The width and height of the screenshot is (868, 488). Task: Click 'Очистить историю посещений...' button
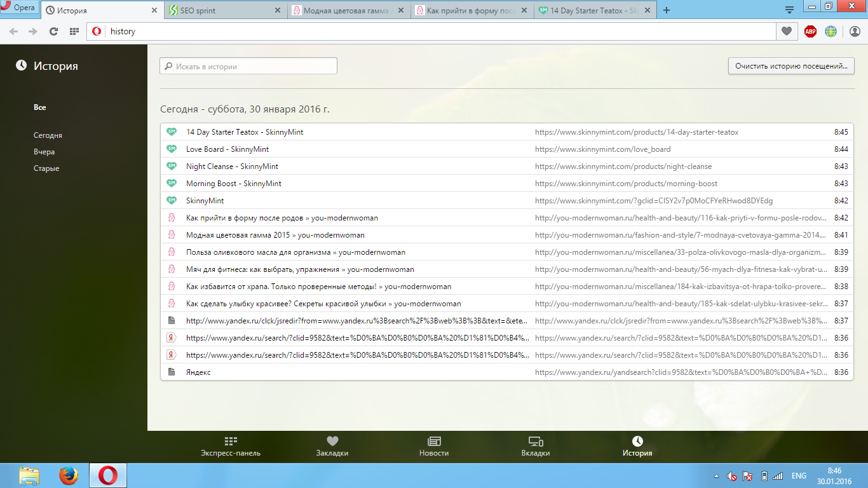(791, 66)
